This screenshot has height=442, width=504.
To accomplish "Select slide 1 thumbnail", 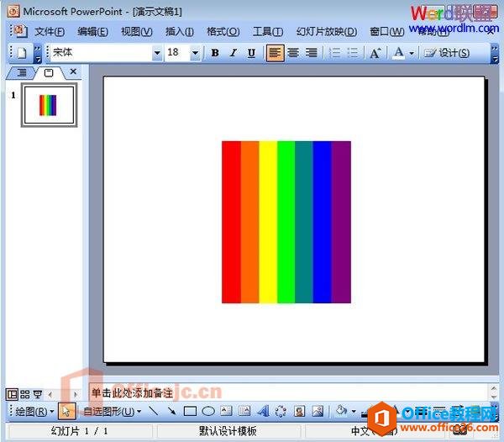I will [50, 105].
